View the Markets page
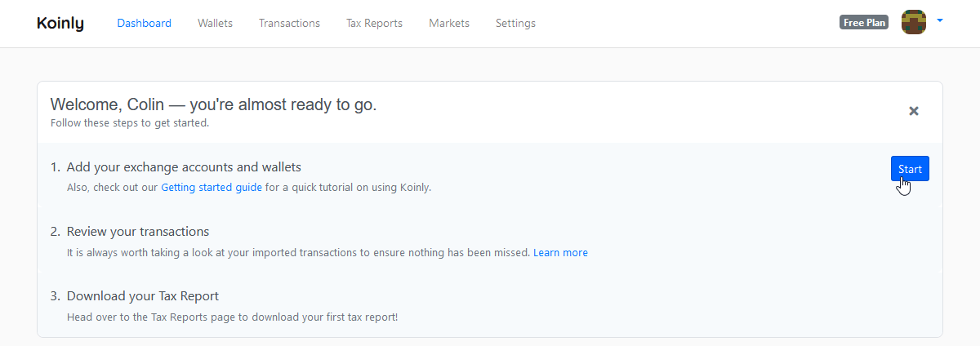The height and width of the screenshot is (346, 980). pyautogui.click(x=449, y=23)
